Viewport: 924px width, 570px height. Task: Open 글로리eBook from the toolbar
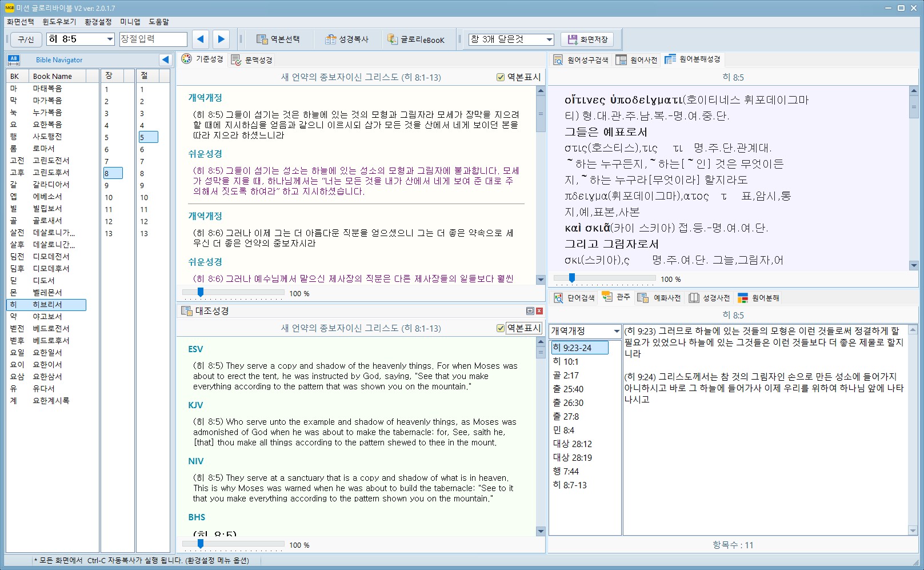pyautogui.click(x=415, y=39)
